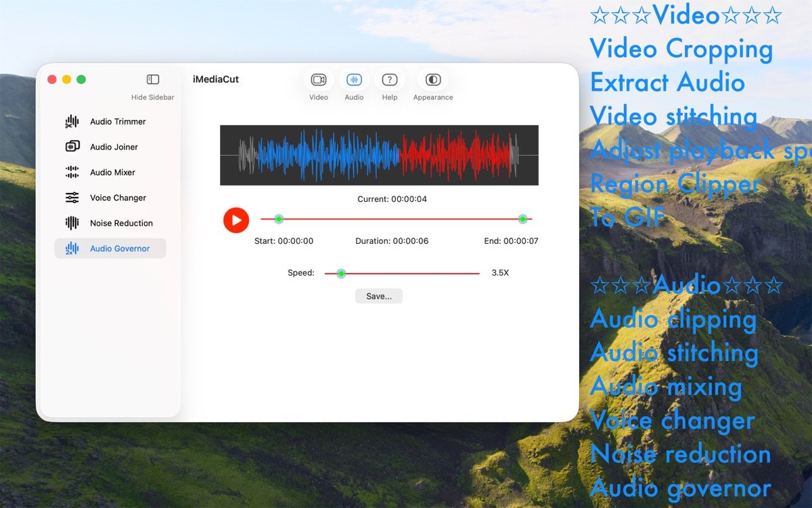Hide the sidebar
The image size is (812, 508).
click(153, 80)
